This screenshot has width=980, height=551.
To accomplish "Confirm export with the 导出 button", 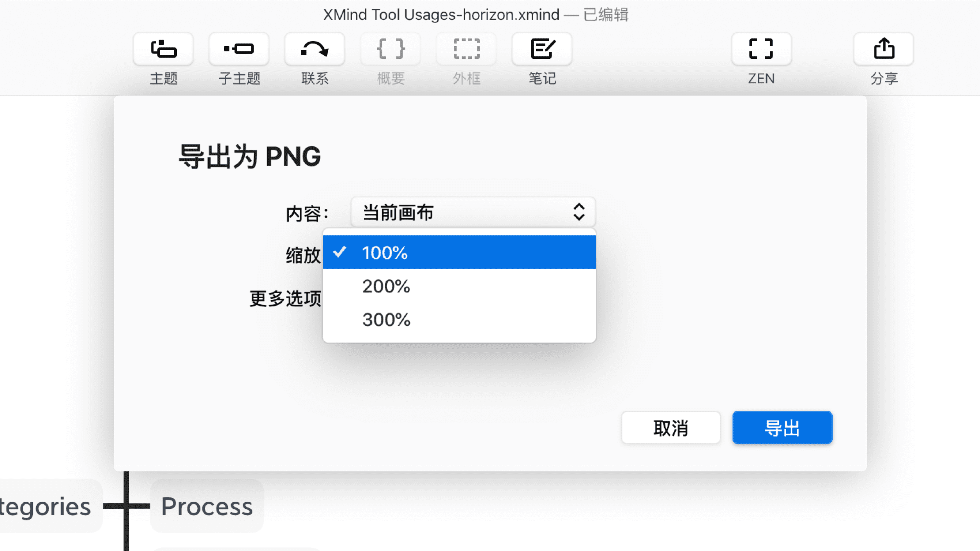I will 782,427.
